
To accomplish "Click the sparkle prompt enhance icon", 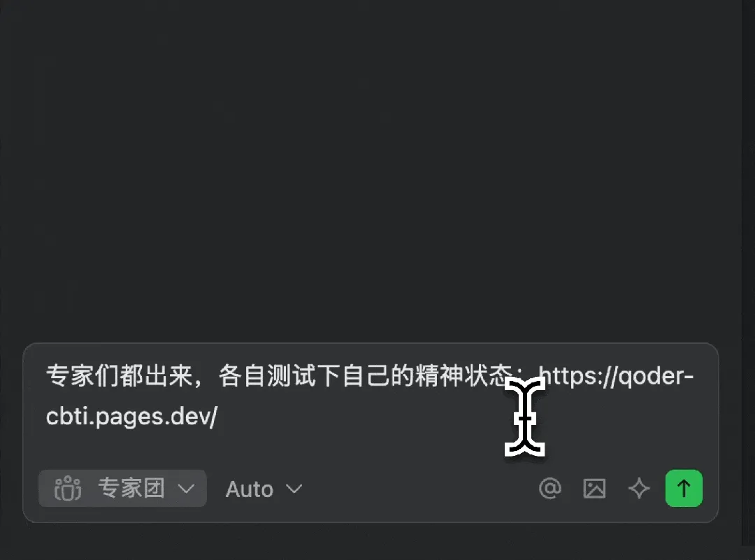I will click(639, 488).
